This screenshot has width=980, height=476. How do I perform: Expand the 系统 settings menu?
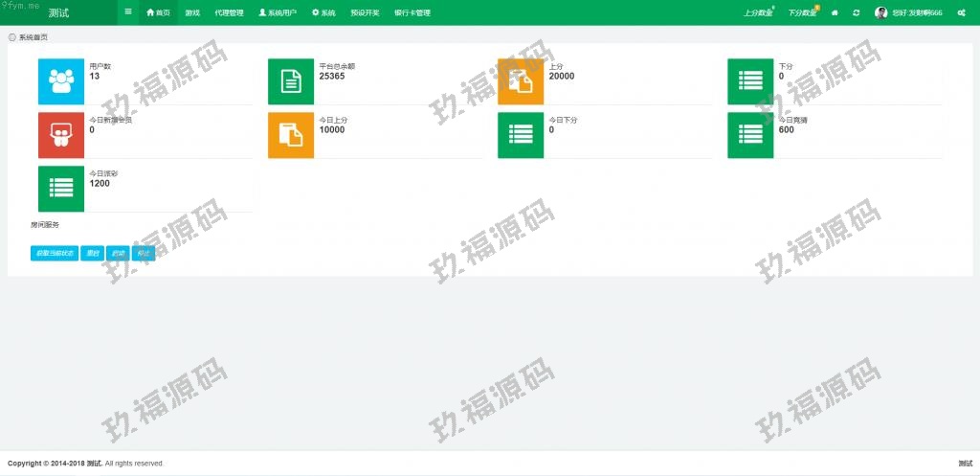(x=323, y=12)
